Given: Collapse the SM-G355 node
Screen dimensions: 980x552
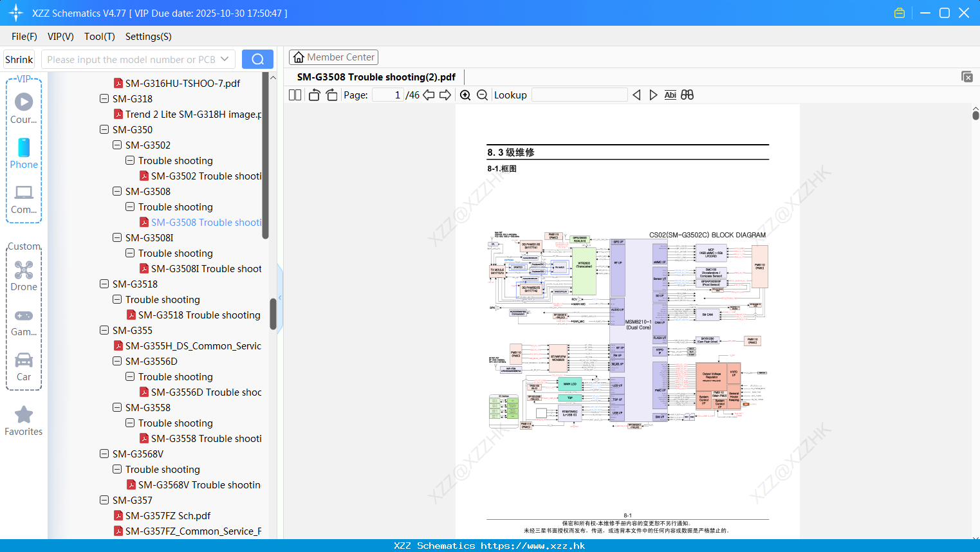Looking at the screenshot, I should tap(104, 330).
